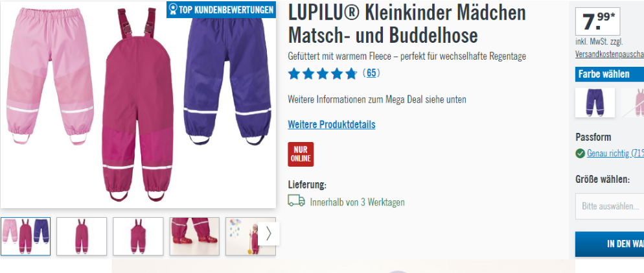Select the purple trousers color swatch

coord(595,102)
